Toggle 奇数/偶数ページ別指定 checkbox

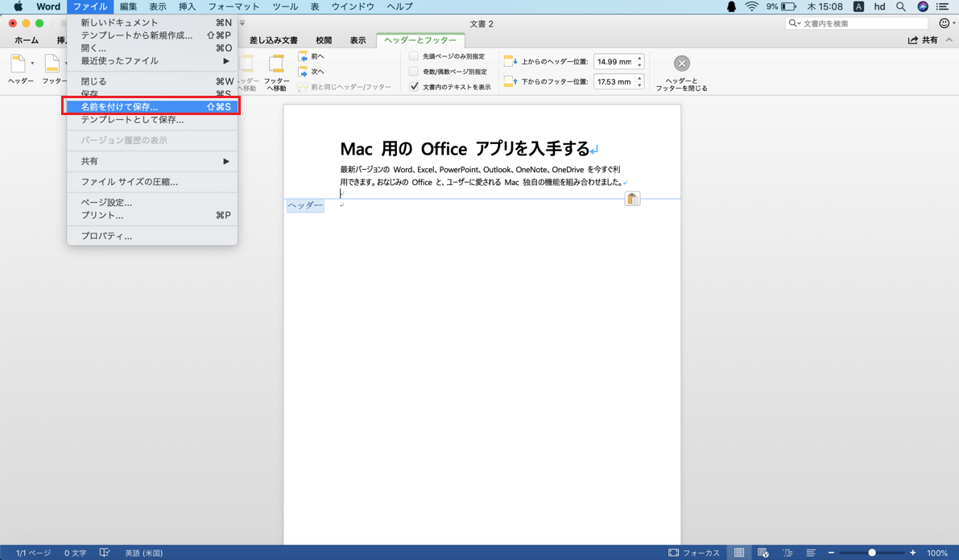pos(414,72)
